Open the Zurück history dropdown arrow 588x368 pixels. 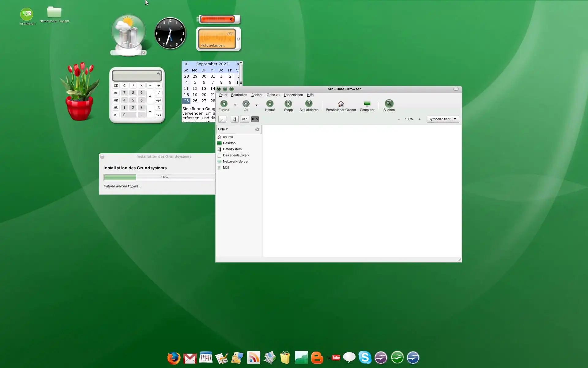[235, 105]
